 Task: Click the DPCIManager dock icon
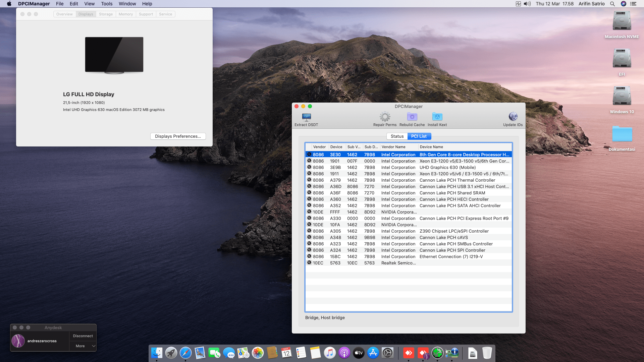[x=452, y=353]
